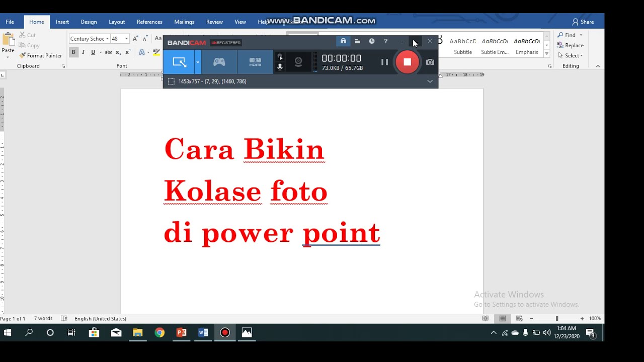The height and width of the screenshot is (362, 644).
Task: Open the File tab
Action: pos(10,22)
